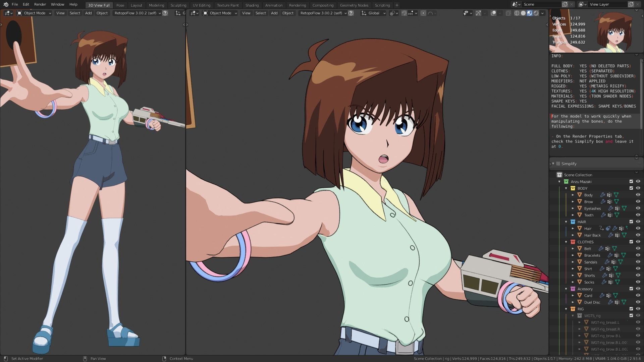Click the Blender logo menu icon
The height and width of the screenshot is (362, 644).
pos(6,4)
